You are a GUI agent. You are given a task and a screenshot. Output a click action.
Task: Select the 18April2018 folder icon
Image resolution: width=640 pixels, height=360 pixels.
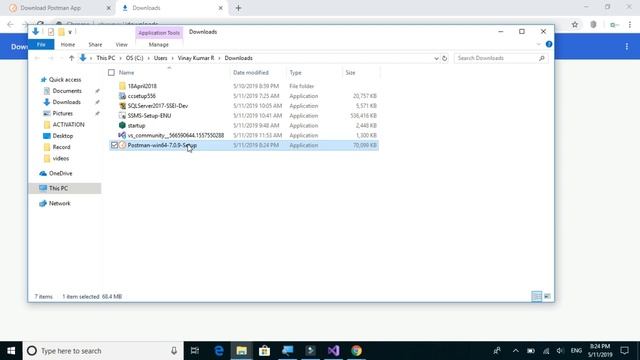[122, 86]
